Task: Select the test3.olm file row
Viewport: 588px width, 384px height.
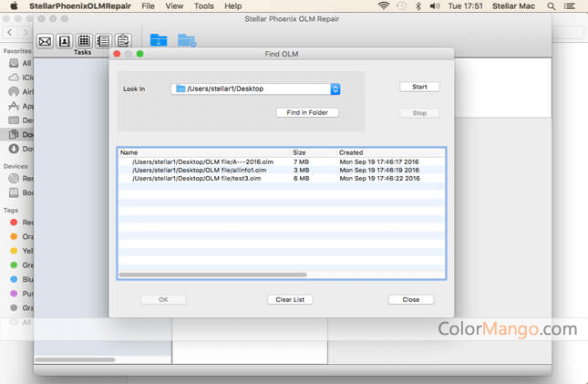Action: pyautogui.click(x=282, y=178)
